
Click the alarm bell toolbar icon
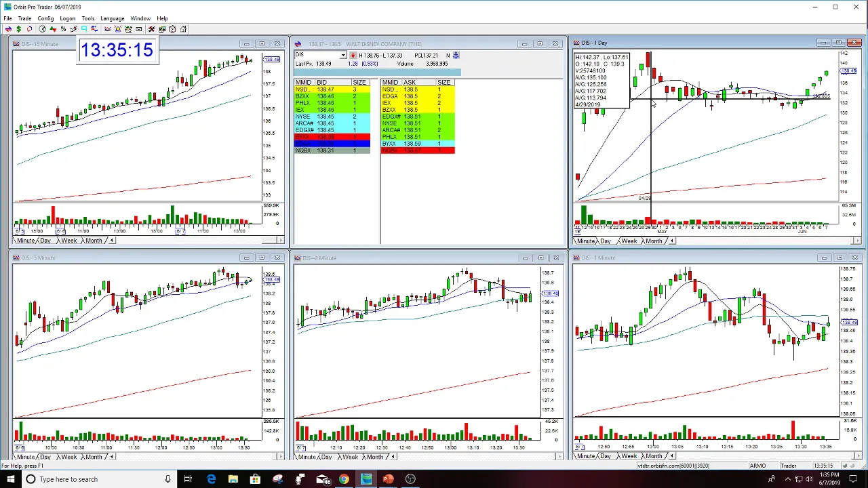(x=118, y=29)
